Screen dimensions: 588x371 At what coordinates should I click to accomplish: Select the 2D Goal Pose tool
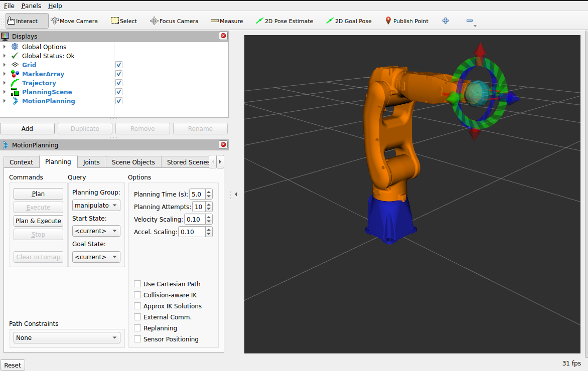(x=349, y=21)
